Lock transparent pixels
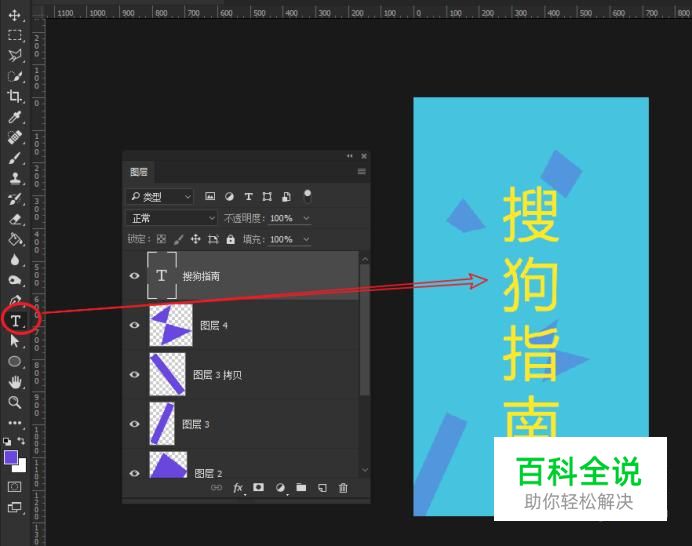Viewport: 692px width, 546px height. click(162, 239)
